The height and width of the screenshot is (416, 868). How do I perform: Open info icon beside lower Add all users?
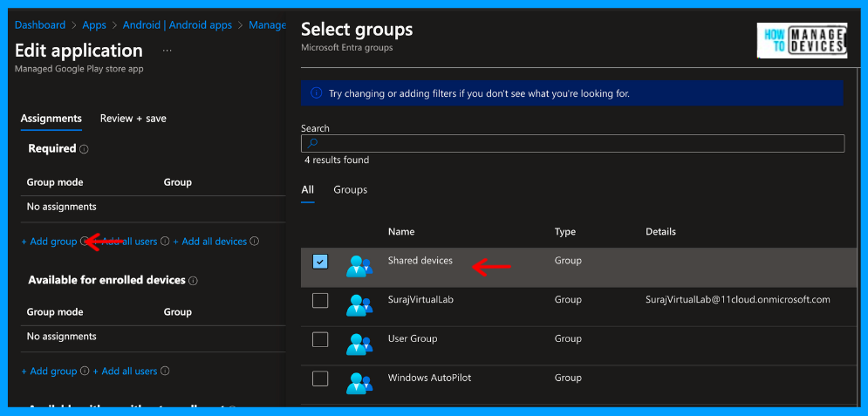165,372
